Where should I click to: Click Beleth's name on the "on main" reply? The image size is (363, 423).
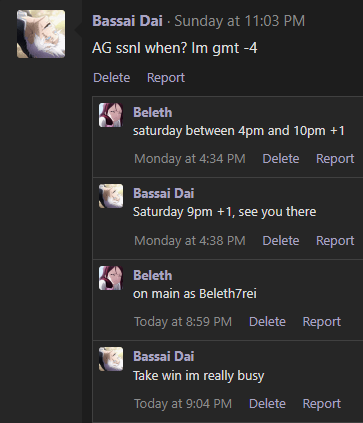[x=153, y=276]
